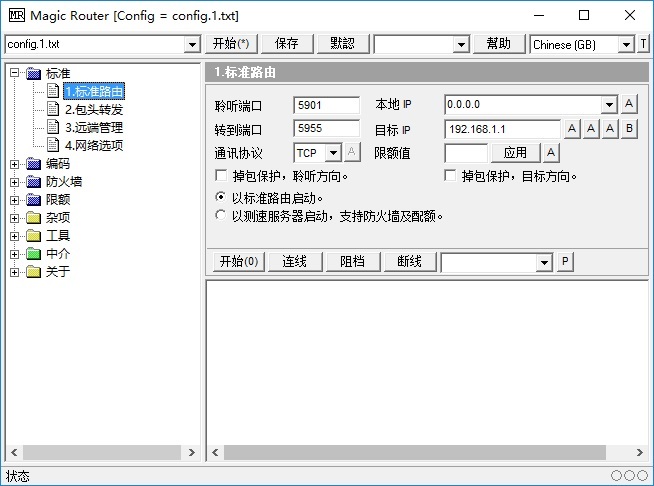The height and width of the screenshot is (486, 654).
Task: Enable 掉包保护，聆听方向 checkbox
Action: point(221,175)
